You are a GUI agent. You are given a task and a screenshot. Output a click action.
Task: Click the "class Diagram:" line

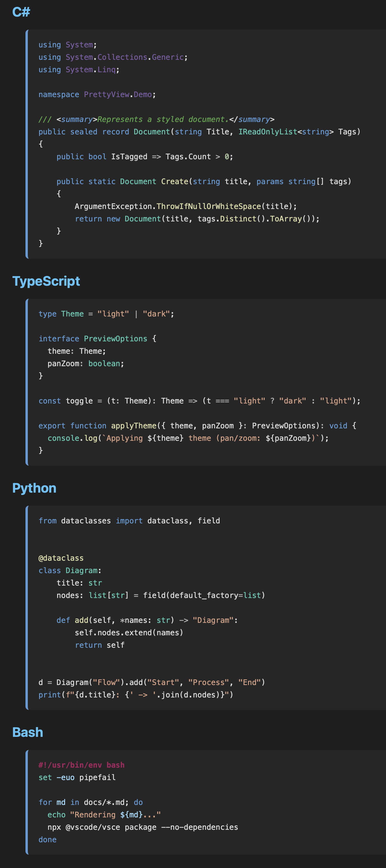70,571
